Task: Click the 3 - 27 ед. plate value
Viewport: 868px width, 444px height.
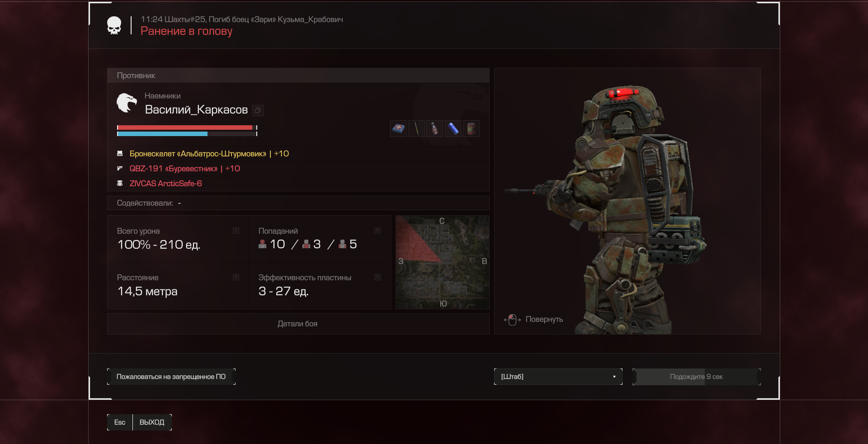Action: [x=283, y=291]
